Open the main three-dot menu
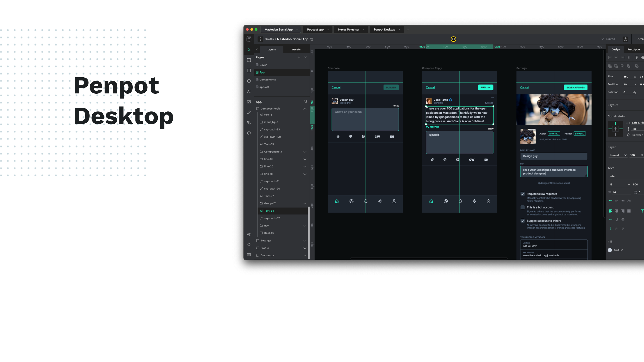644x362 pixels. 260,39
